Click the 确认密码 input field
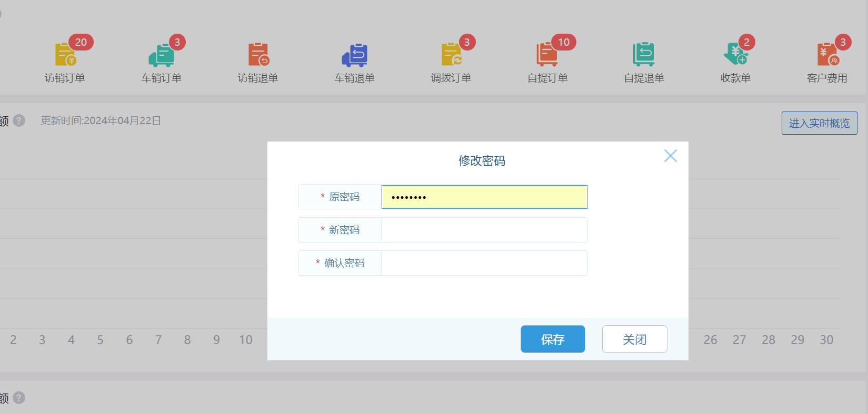This screenshot has width=868, height=414. tap(484, 263)
